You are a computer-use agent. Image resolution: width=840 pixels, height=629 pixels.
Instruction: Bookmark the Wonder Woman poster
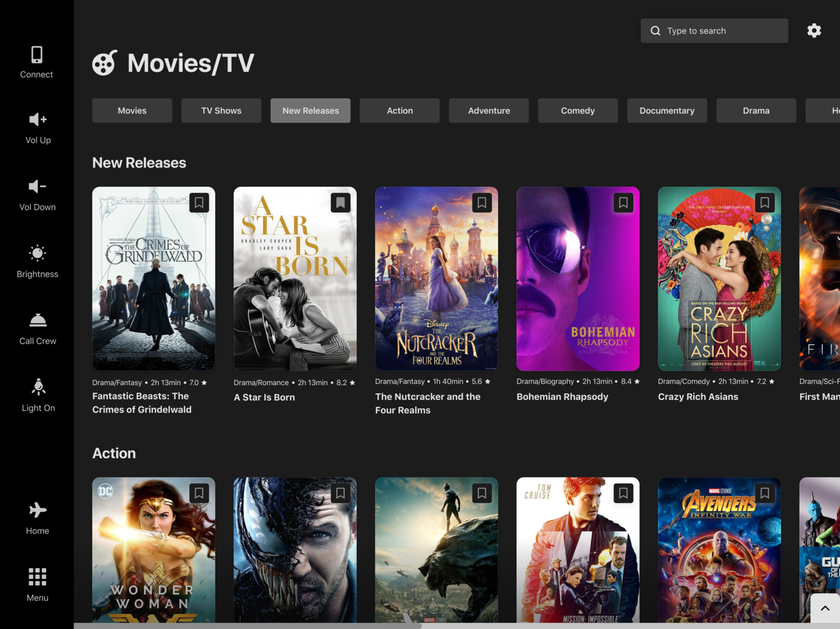(199, 493)
